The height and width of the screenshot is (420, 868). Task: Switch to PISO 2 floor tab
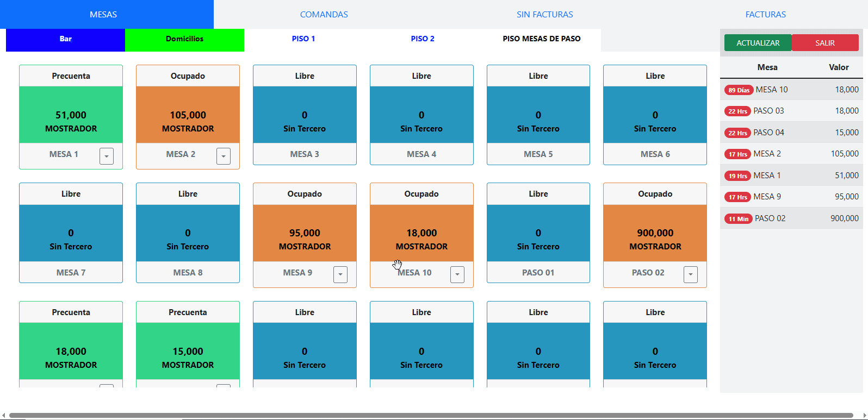[x=422, y=39]
